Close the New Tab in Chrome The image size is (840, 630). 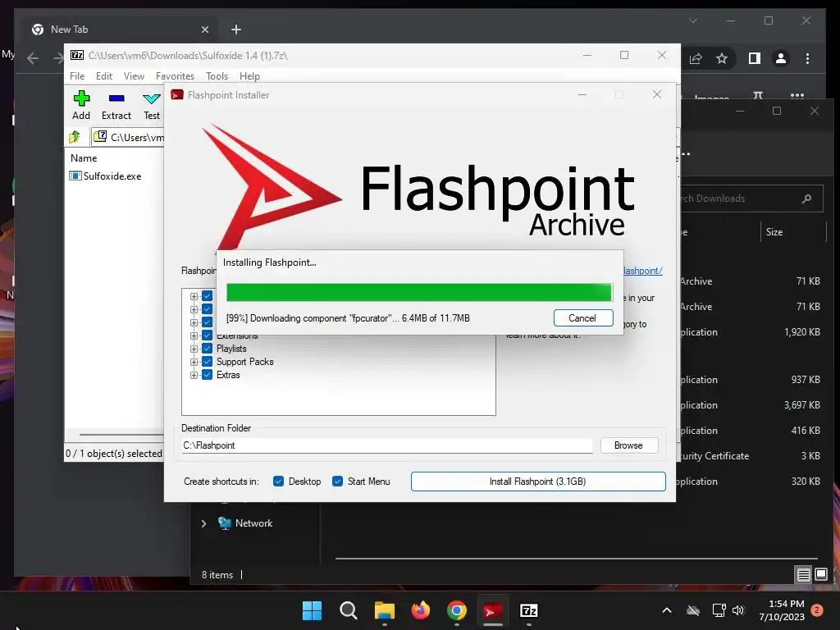point(204,30)
